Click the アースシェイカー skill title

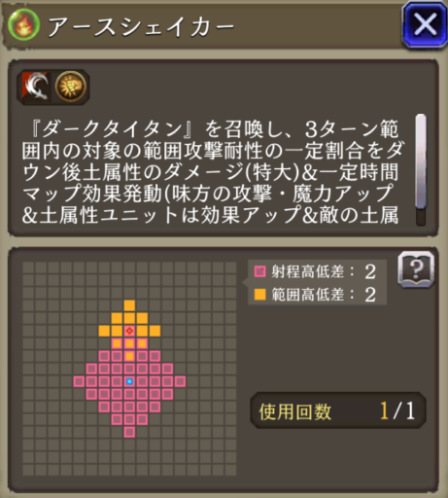point(141,26)
